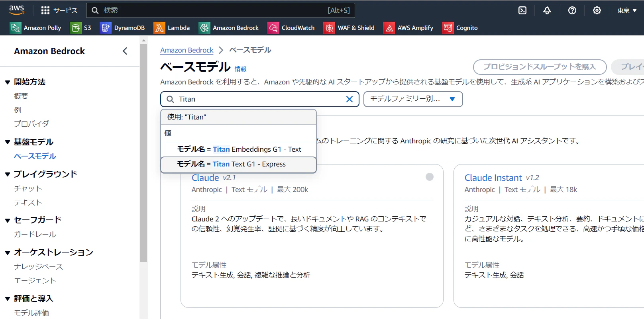Open the チャット playground item

point(28,188)
